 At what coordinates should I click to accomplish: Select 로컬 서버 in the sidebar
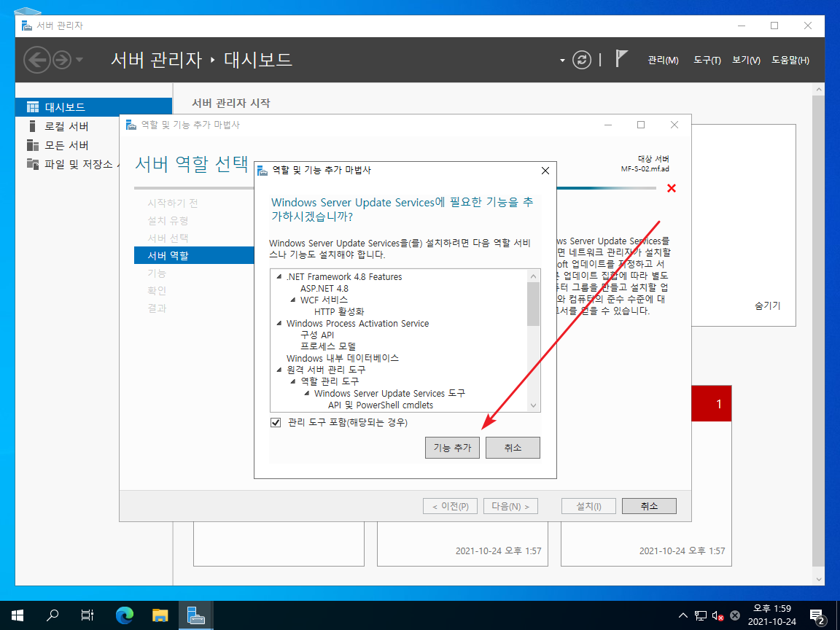click(67, 126)
